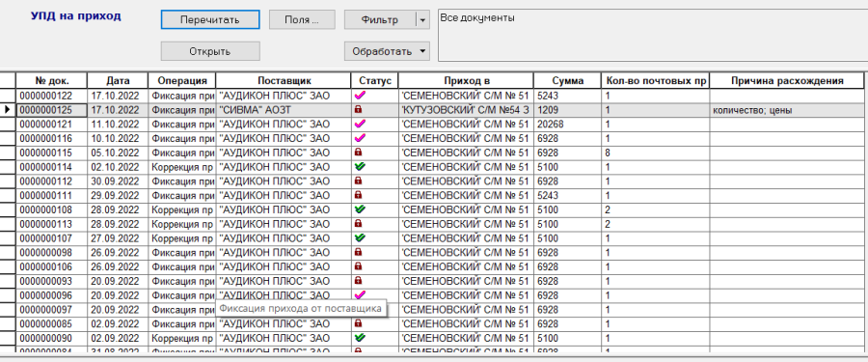
Task: Click lock status icon of document 0000000106
Action: pyautogui.click(x=358, y=266)
